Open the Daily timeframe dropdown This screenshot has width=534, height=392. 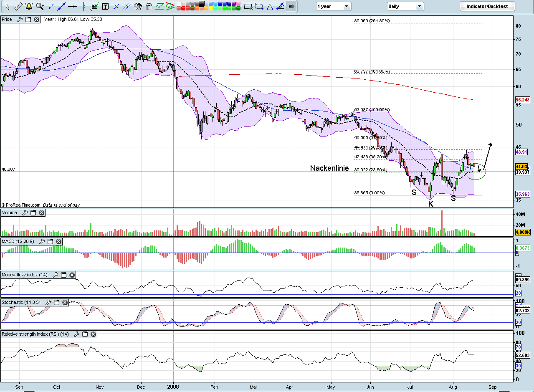405,6
